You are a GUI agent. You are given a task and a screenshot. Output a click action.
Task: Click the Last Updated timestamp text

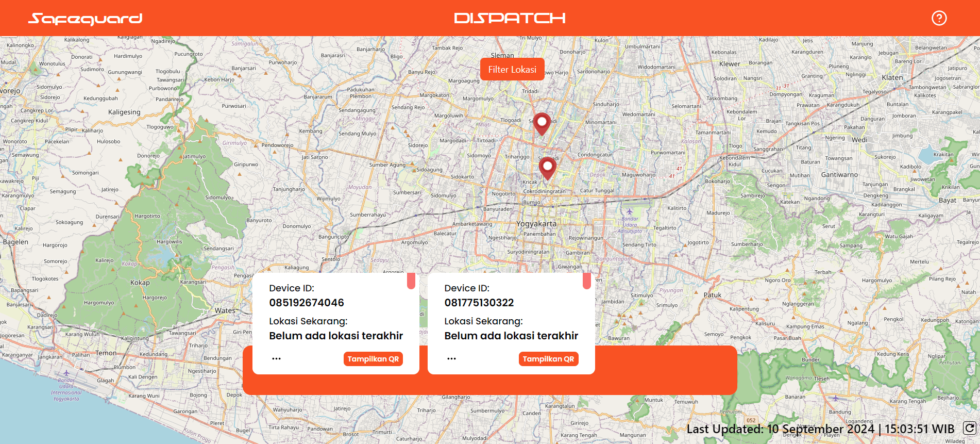tap(820, 429)
